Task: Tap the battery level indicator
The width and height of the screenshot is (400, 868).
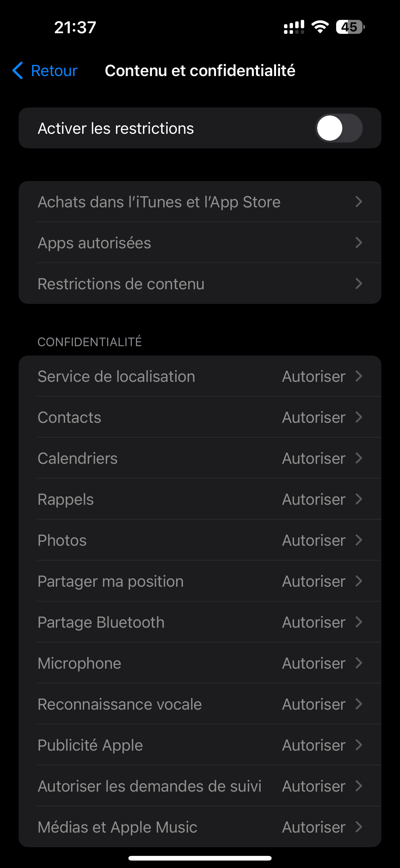Action: click(x=350, y=27)
